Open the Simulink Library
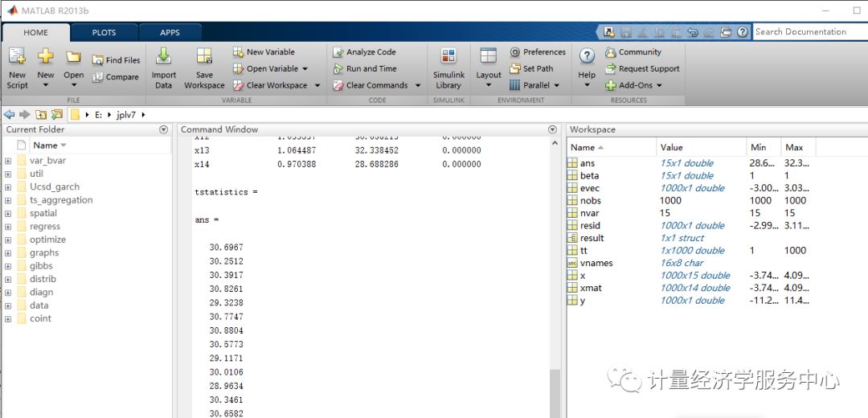This screenshot has height=418, width=868. coord(448,68)
